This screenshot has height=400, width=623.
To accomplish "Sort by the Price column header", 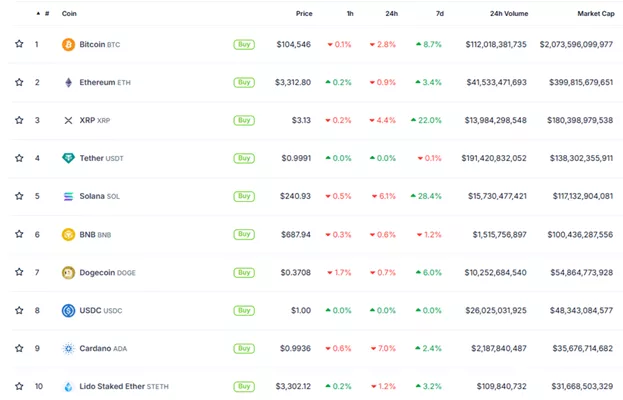I will (x=304, y=14).
